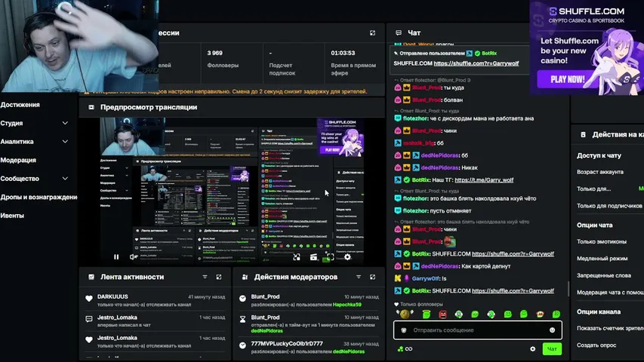Click the chat bubble icon beside Jestro_Lomaka

click(89, 319)
